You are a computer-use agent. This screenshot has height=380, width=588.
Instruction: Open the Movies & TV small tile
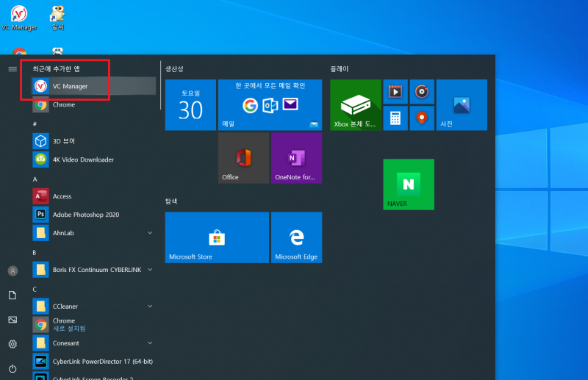click(x=395, y=92)
